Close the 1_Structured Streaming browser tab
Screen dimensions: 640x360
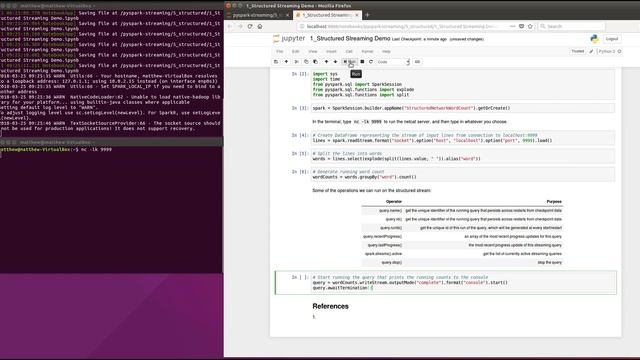357,15
